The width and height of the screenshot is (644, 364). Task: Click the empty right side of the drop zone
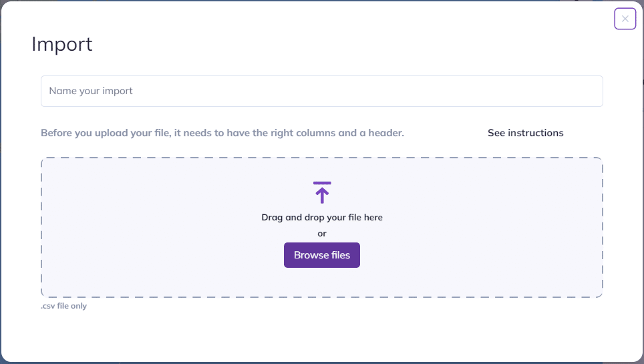click(x=493, y=227)
